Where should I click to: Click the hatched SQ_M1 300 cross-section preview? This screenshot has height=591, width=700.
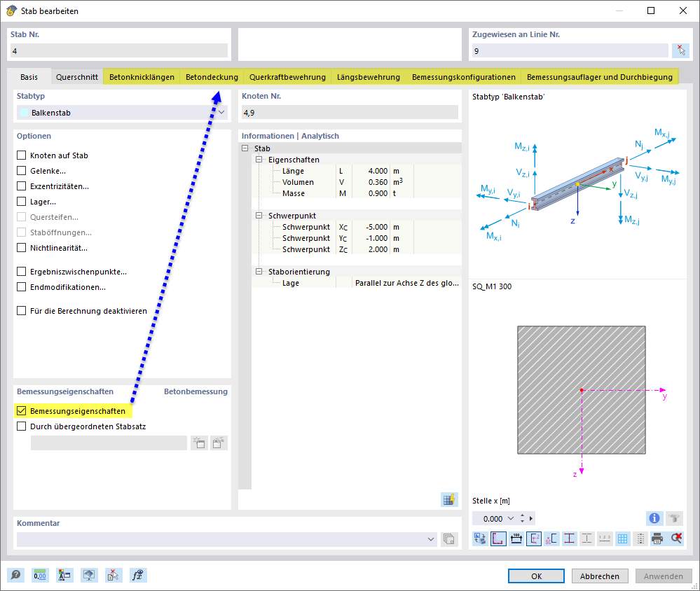coord(582,390)
